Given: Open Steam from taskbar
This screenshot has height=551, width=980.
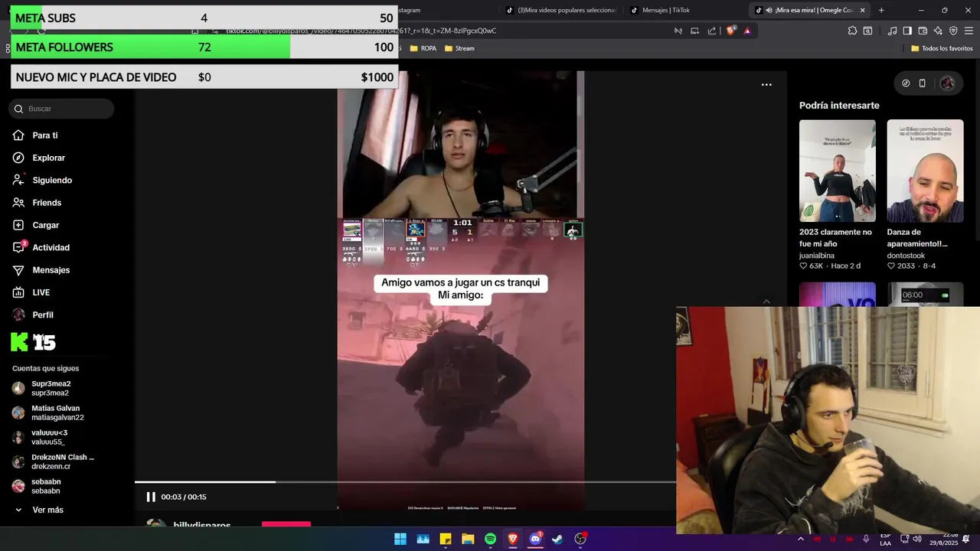Looking at the screenshot, I should [557, 539].
